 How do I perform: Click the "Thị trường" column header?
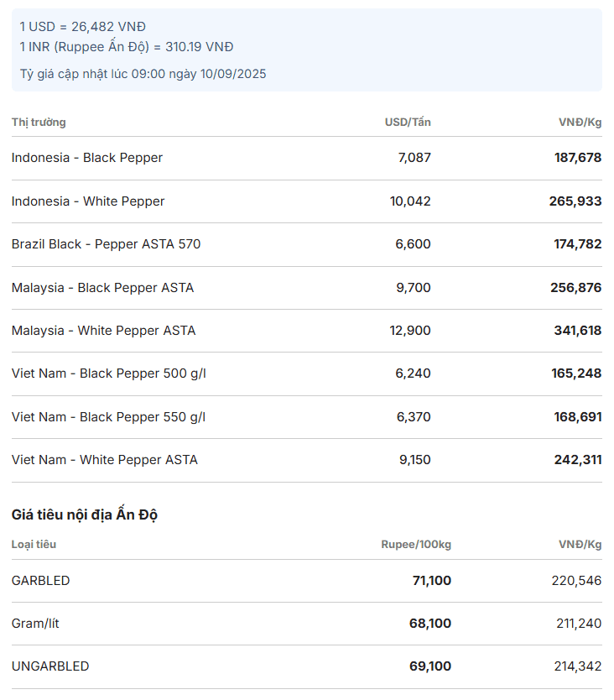39,123
